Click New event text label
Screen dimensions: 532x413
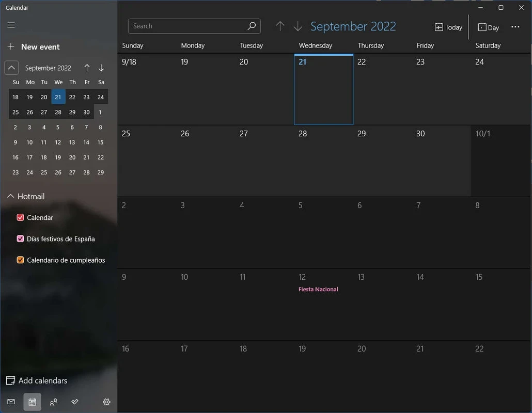tap(40, 47)
